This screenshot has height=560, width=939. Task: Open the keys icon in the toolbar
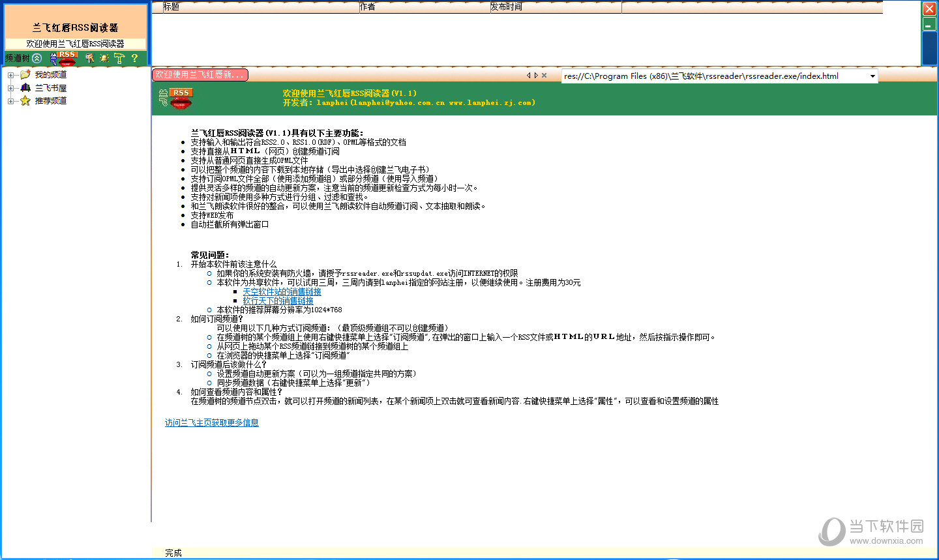point(90,58)
